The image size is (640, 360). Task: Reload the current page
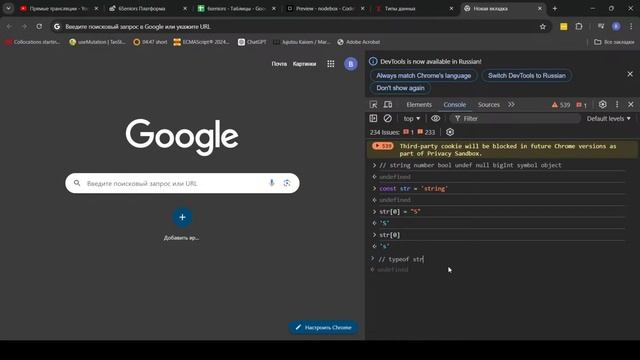[x=39, y=27]
